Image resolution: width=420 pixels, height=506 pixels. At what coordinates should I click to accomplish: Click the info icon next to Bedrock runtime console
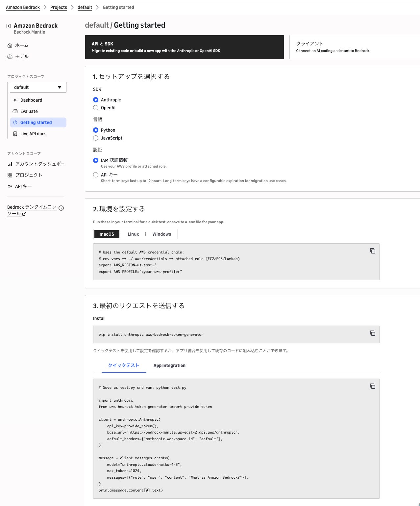click(x=61, y=208)
